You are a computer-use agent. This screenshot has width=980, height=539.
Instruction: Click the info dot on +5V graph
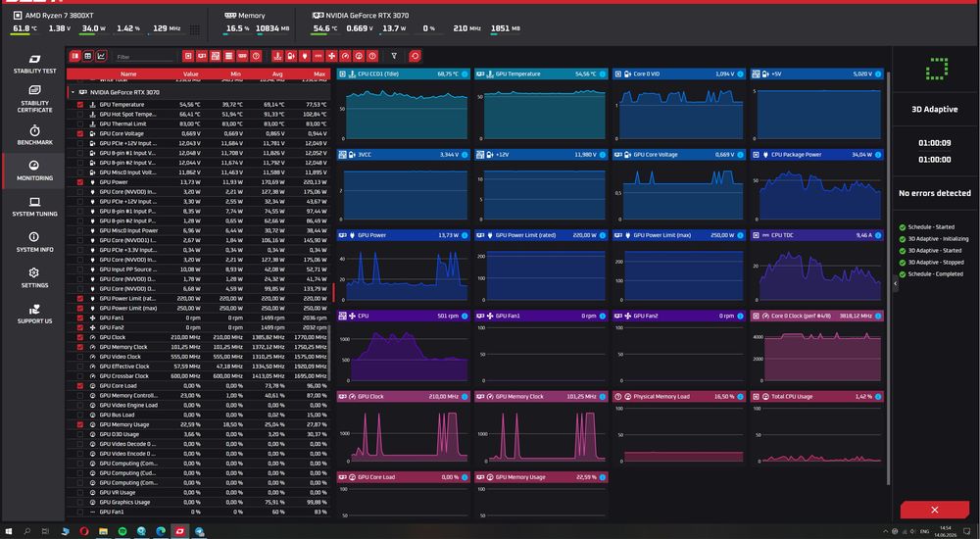click(877, 73)
